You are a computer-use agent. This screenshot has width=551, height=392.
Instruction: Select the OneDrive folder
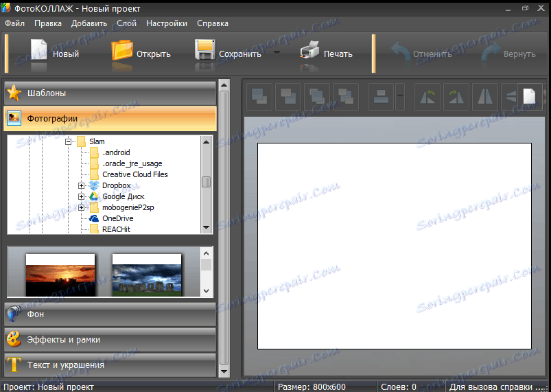tap(118, 218)
